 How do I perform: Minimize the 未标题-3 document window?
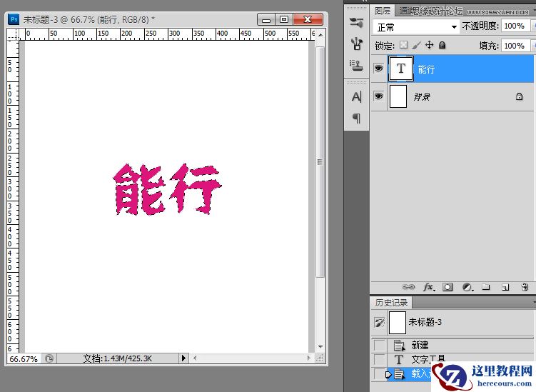266,20
